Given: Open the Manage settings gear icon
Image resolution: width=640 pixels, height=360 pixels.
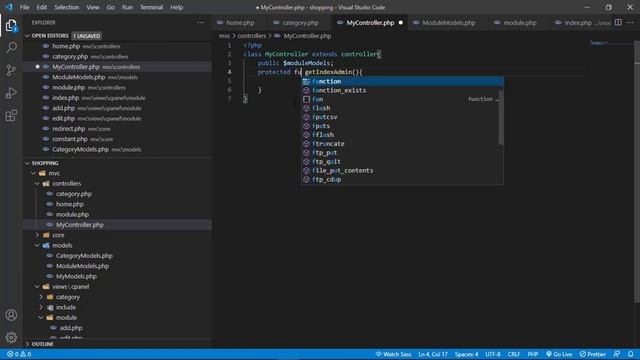Looking at the screenshot, I should [11, 337].
